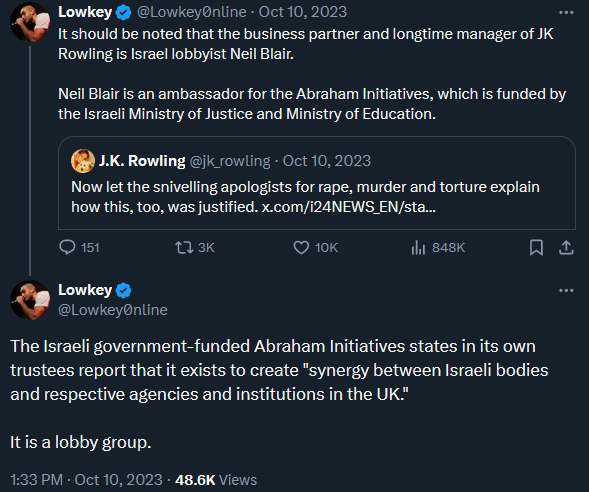Open the view analytics icon showing 848K

418,248
